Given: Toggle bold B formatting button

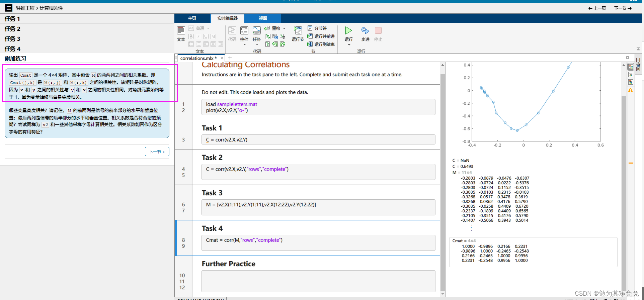Looking at the screenshot, I should [191, 36].
